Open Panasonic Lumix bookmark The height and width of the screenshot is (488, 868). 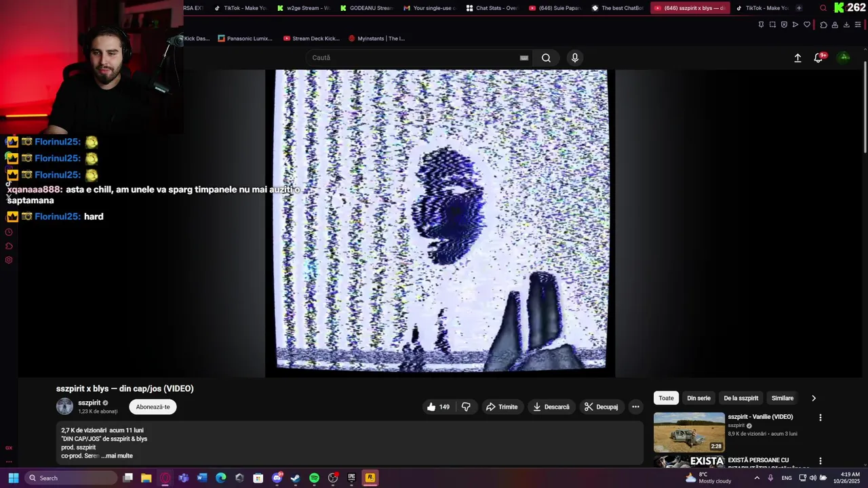tap(245, 39)
